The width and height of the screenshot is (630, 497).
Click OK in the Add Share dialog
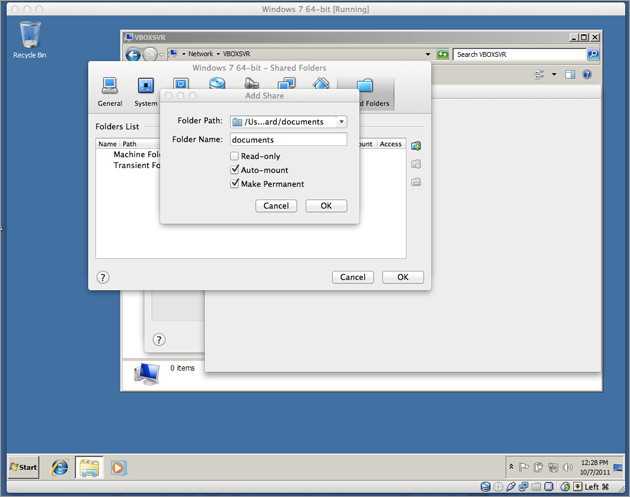coord(326,206)
